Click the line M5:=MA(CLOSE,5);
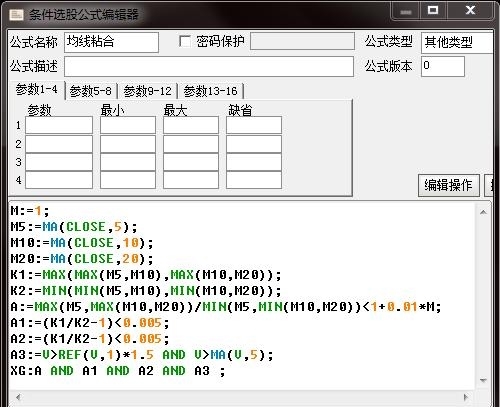The width and height of the screenshot is (500, 407). pyautogui.click(x=74, y=227)
